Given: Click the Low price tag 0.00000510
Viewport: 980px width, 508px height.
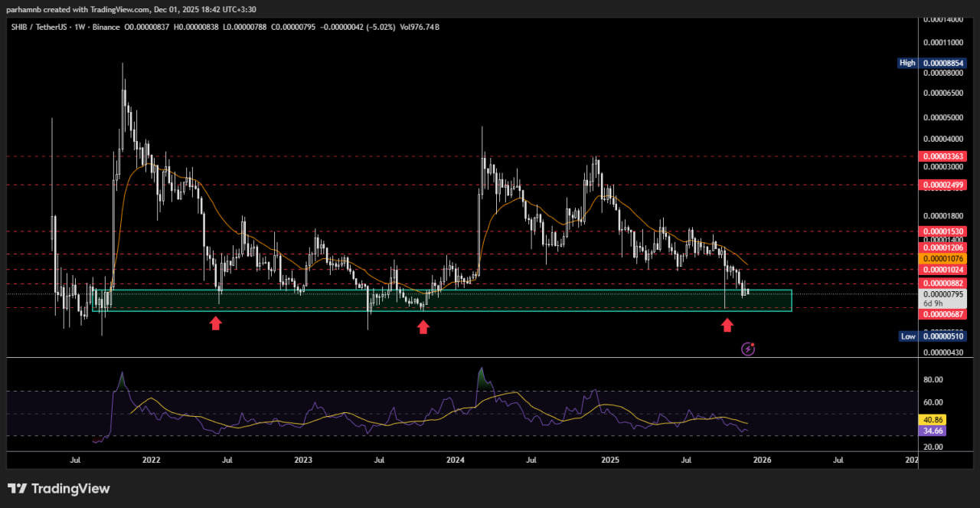Looking at the screenshot, I should (944, 336).
